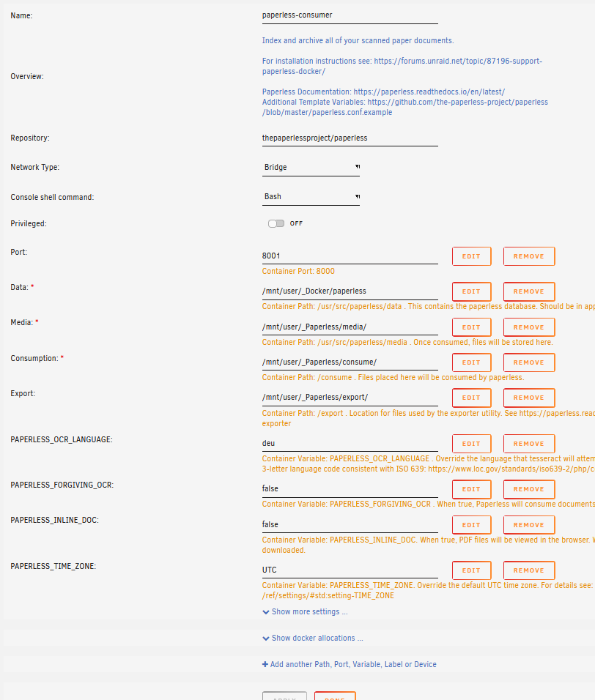The height and width of the screenshot is (700, 595).
Task: Click the PAPERLESS_FORGIVING_OCR value field
Action: click(350, 489)
